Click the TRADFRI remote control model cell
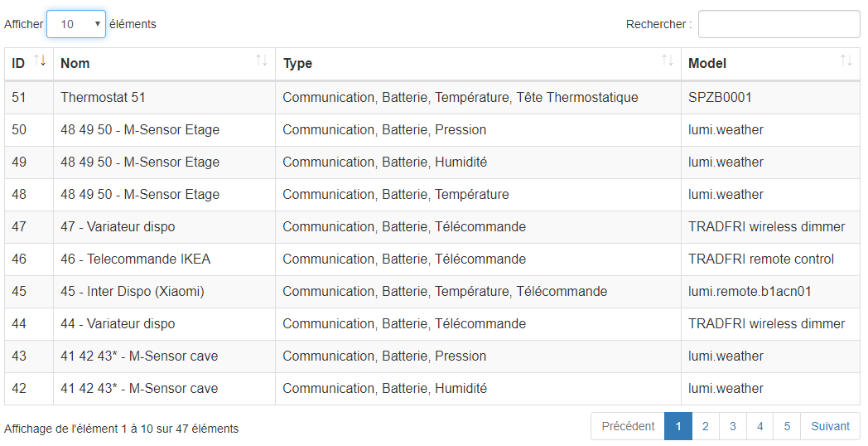This screenshot has width=868, height=446. click(x=760, y=259)
